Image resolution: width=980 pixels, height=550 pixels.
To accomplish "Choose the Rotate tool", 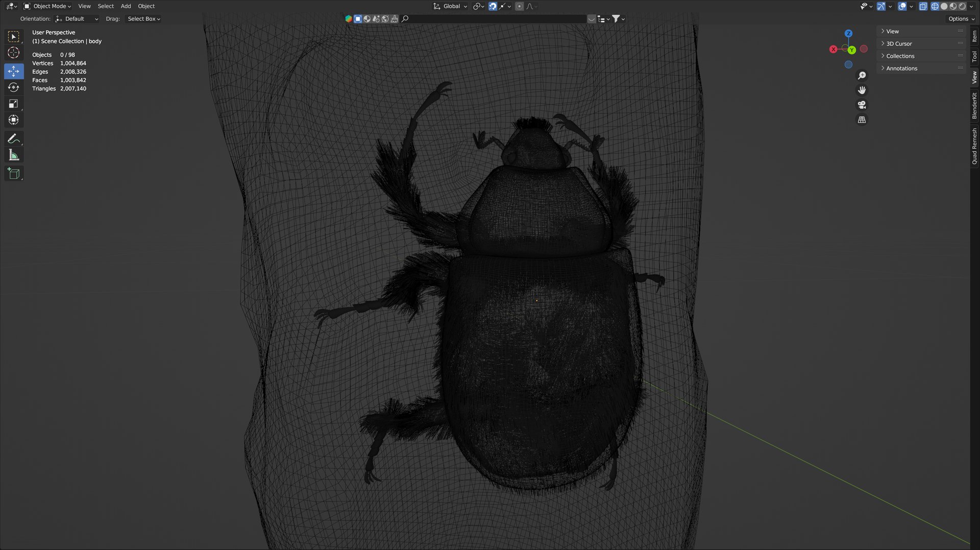I will [14, 87].
